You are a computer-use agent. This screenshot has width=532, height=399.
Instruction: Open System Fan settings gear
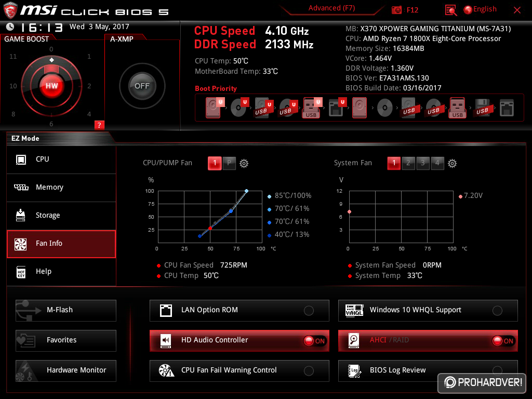tap(453, 164)
